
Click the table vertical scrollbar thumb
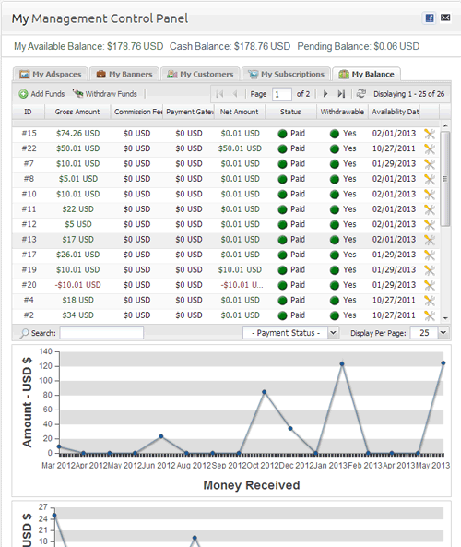coord(445,179)
